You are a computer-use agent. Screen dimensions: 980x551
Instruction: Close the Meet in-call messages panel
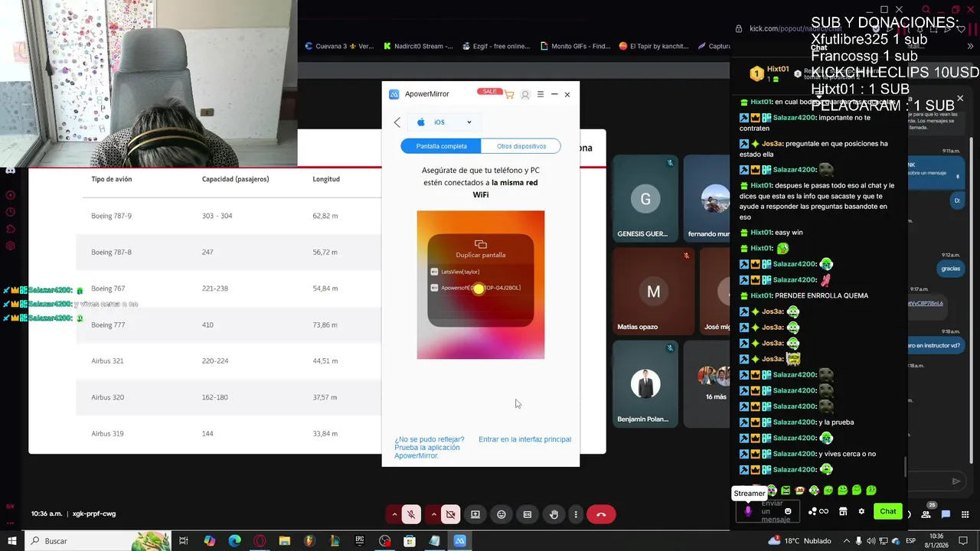point(960,99)
